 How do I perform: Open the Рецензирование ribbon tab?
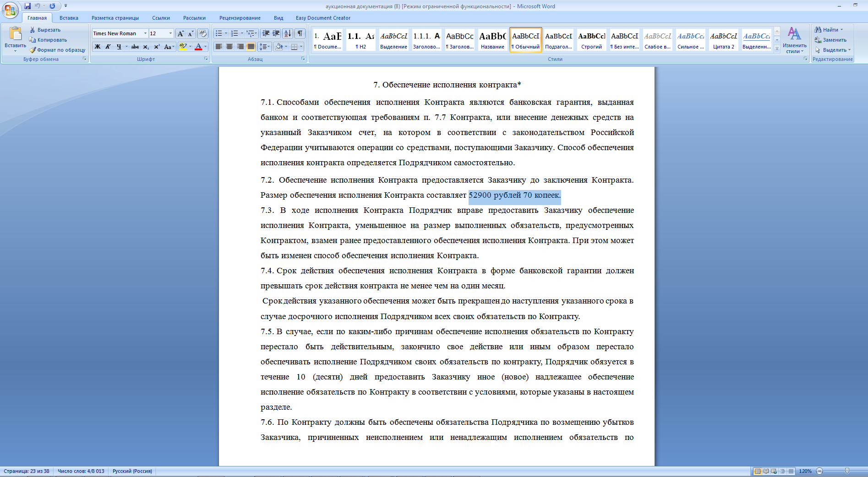click(x=240, y=18)
